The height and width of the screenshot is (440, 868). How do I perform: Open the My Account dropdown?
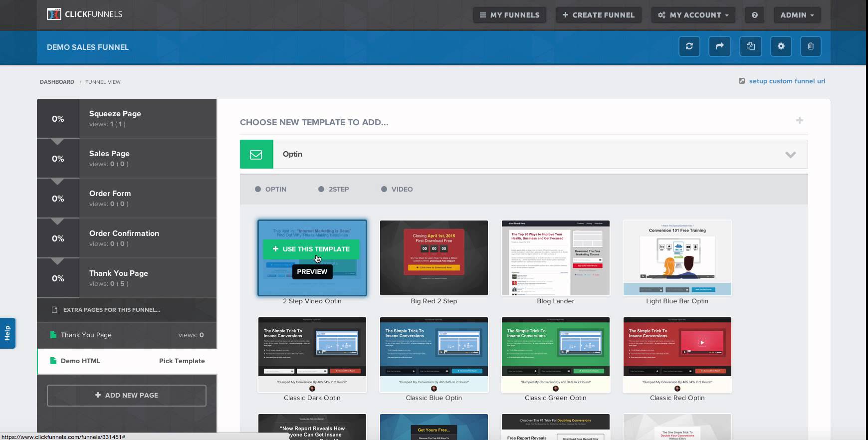(x=693, y=15)
